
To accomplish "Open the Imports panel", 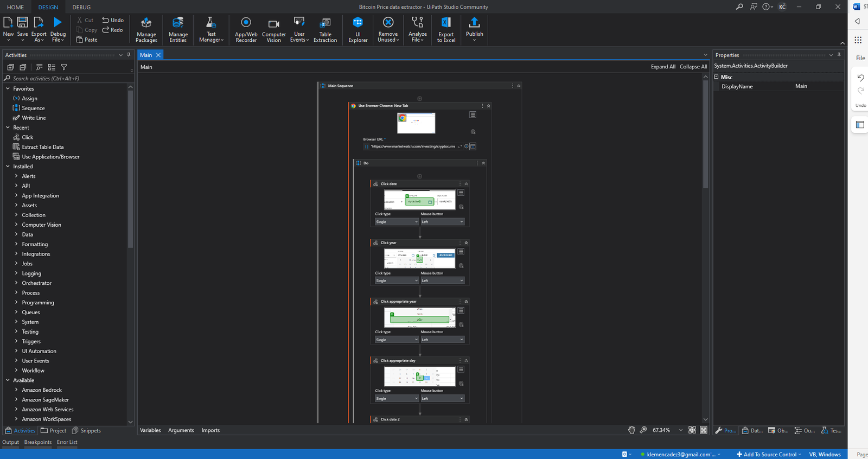I will pos(210,430).
